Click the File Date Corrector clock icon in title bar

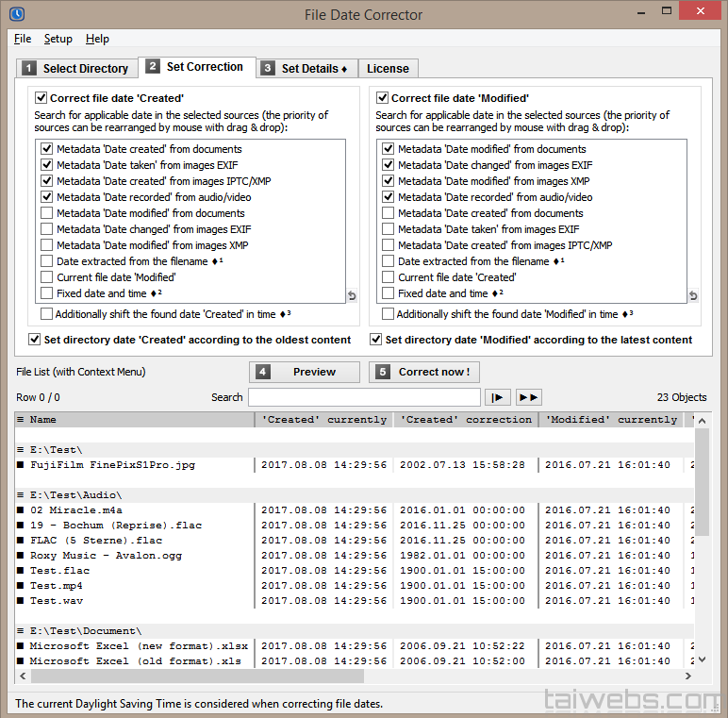(15, 14)
